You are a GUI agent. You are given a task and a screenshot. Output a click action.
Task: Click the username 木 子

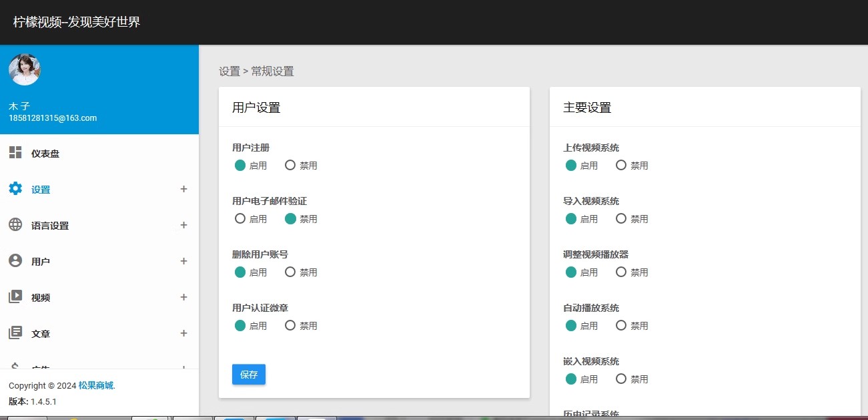point(19,106)
